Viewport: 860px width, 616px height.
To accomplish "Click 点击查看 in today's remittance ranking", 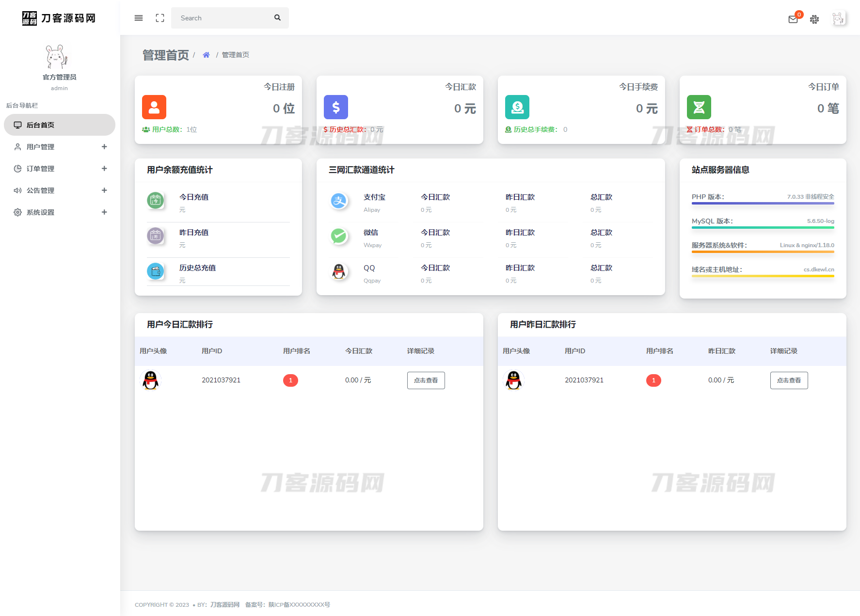I will point(426,380).
